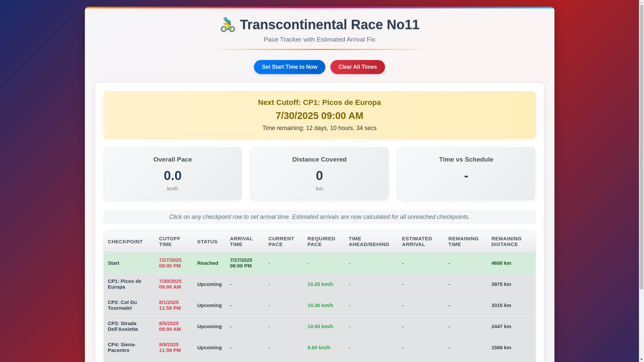The image size is (644, 362).
Task: Click the 10.25 km/h required pace
Action: (x=320, y=284)
